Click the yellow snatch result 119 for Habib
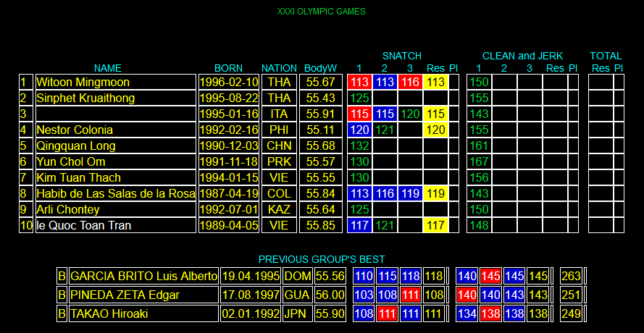 pos(435,193)
